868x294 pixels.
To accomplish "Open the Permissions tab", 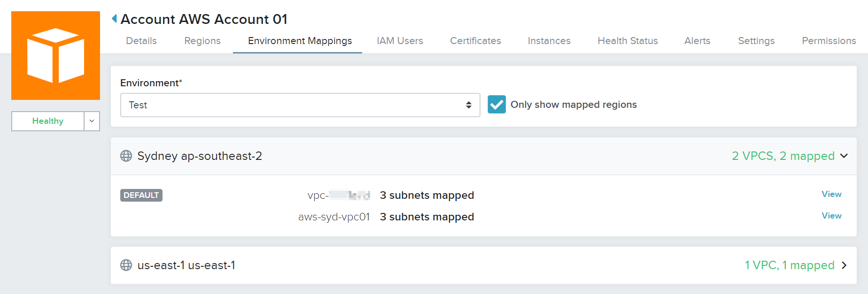I will 829,41.
